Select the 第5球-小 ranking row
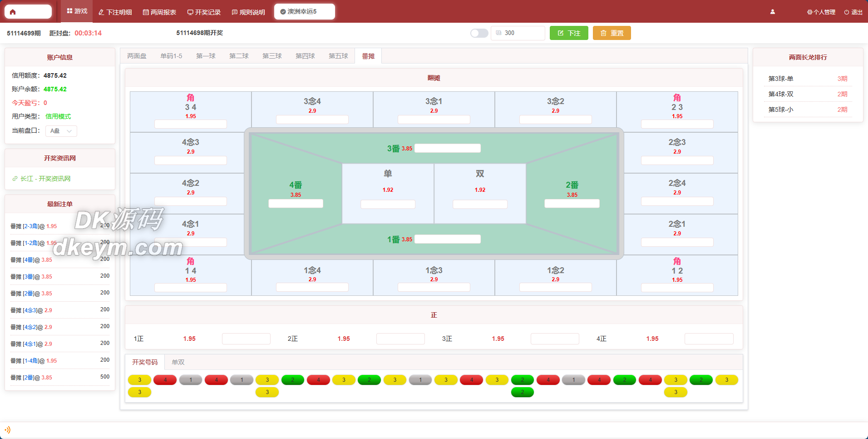868x439 pixels. tap(808, 110)
